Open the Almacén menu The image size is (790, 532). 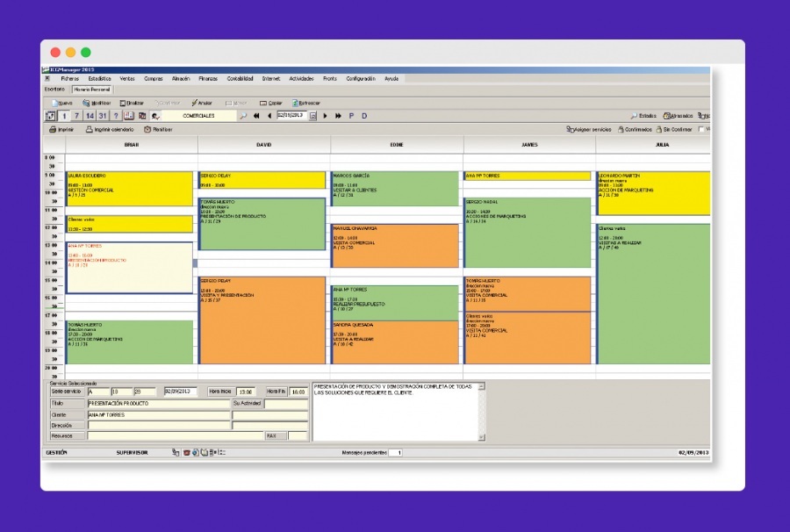181,79
